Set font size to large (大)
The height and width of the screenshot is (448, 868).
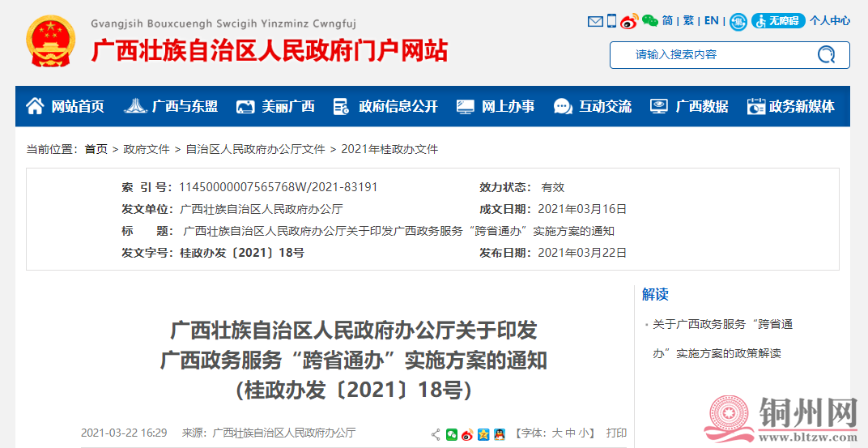click(557, 433)
